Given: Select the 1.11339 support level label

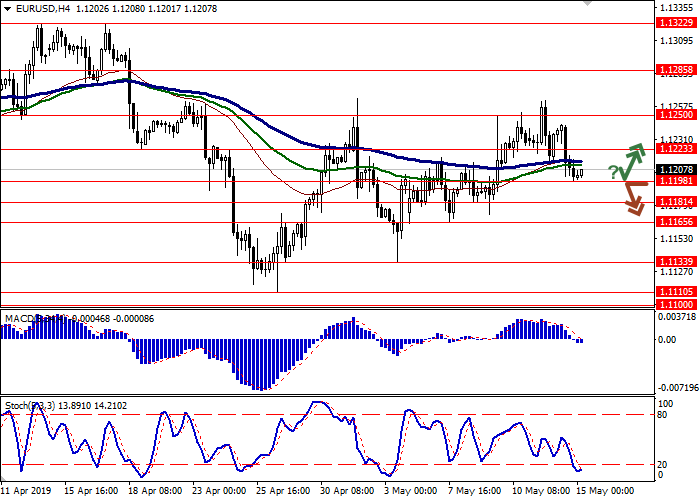Looking at the screenshot, I should [x=676, y=262].
